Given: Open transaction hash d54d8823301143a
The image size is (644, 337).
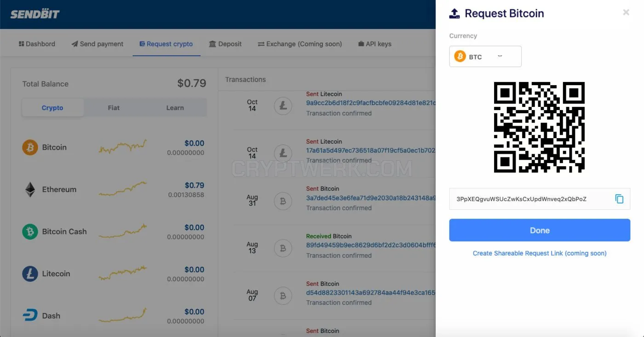Looking at the screenshot, I should [x=371, y=293].
